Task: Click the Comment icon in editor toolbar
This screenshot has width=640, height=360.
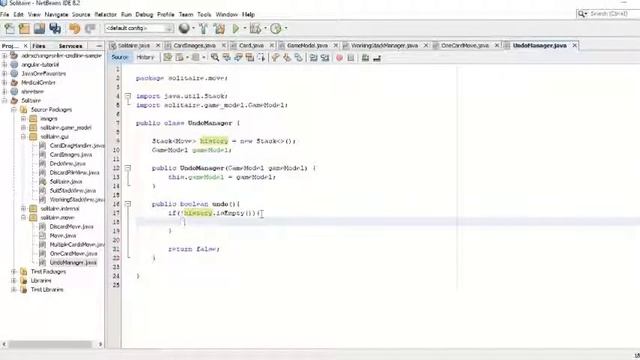Action: 365,58
